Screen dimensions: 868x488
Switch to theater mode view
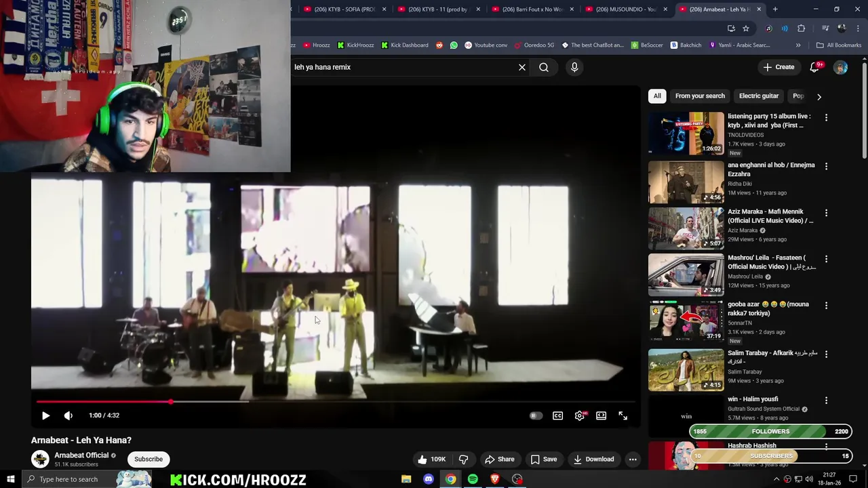coord(601,415)
